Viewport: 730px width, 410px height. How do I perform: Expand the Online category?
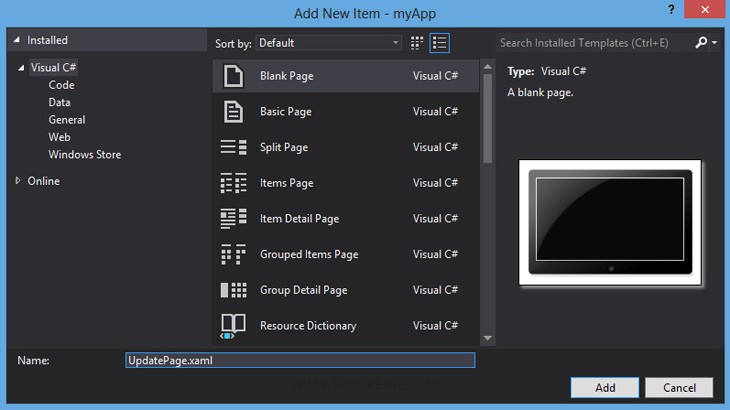[18, 181]
